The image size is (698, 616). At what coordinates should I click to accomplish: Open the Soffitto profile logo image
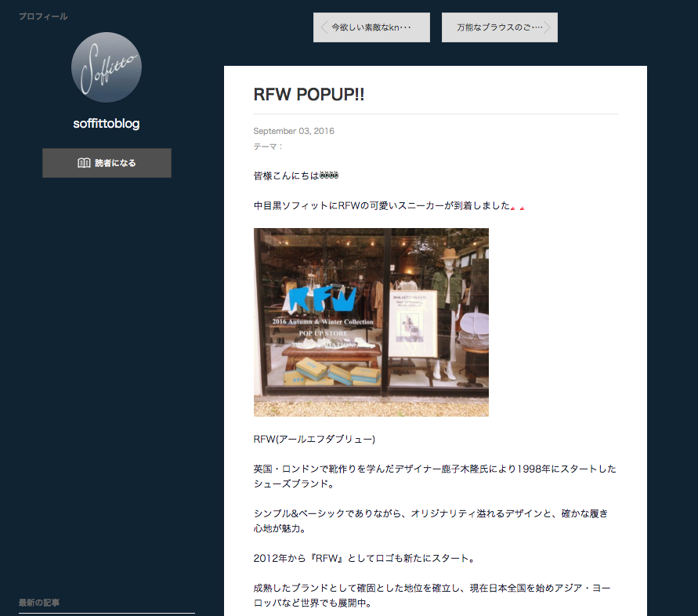click(x=107, y=67)
